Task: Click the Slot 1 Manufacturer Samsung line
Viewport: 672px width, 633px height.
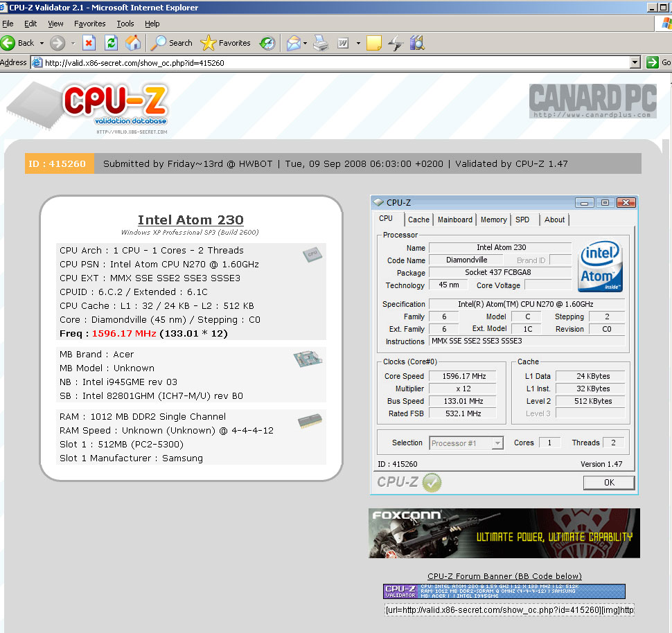Action: (x=131, y=458)
